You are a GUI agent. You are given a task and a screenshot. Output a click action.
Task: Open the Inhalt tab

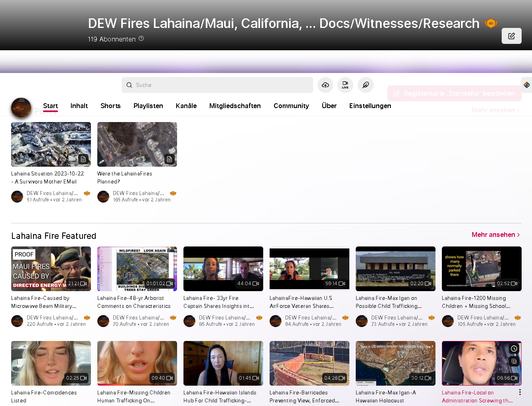79,106
